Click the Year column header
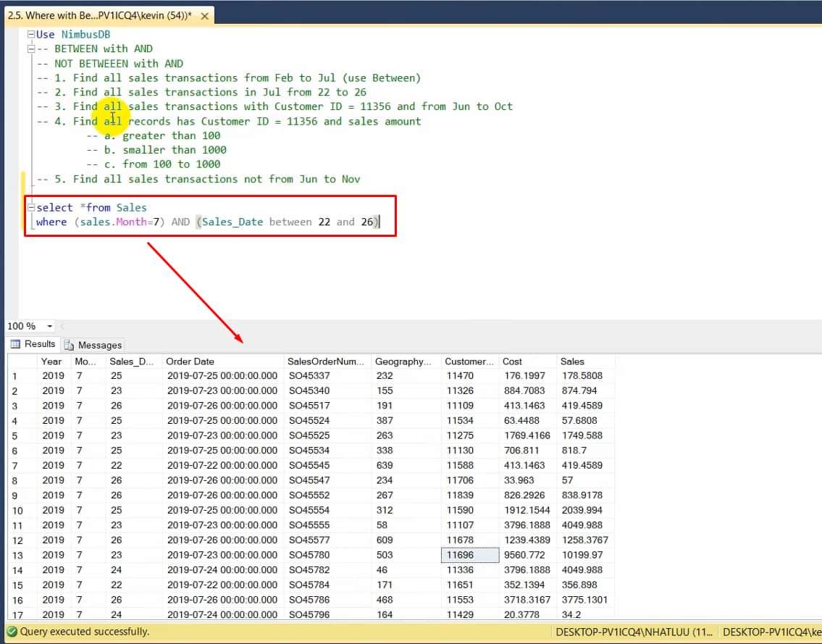Viewport: 822px width, 644px height. tap(51, 361)
